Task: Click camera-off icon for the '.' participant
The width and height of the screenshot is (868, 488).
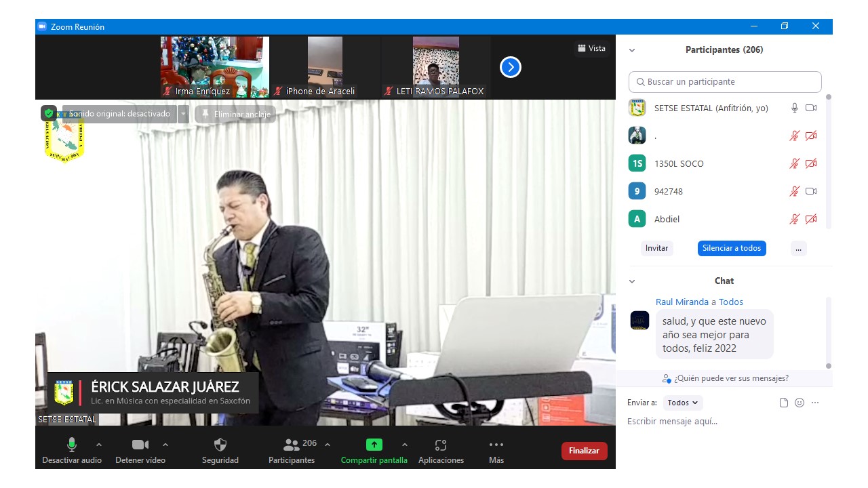Action: point(811,136)
